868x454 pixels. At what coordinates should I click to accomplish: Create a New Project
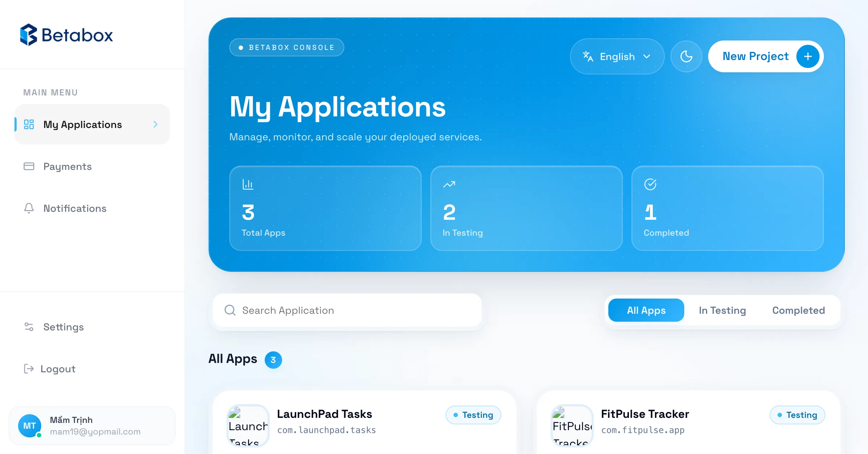coord(766,56)
